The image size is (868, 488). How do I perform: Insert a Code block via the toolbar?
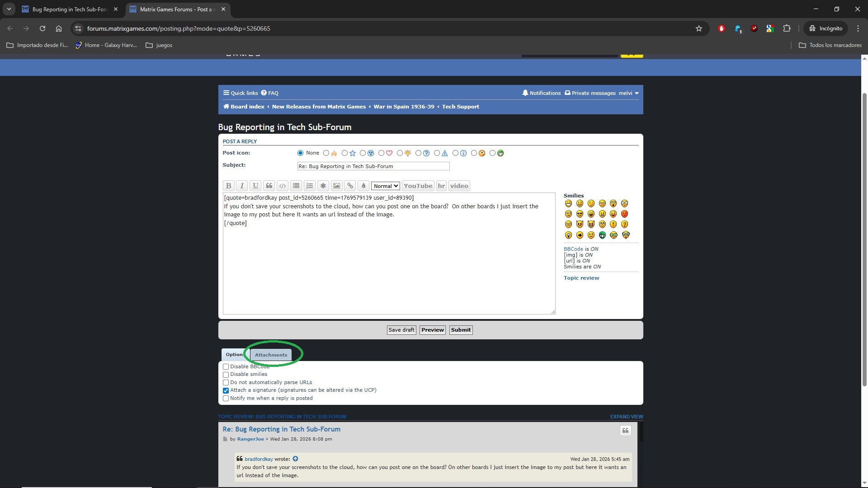pos(283,186)
